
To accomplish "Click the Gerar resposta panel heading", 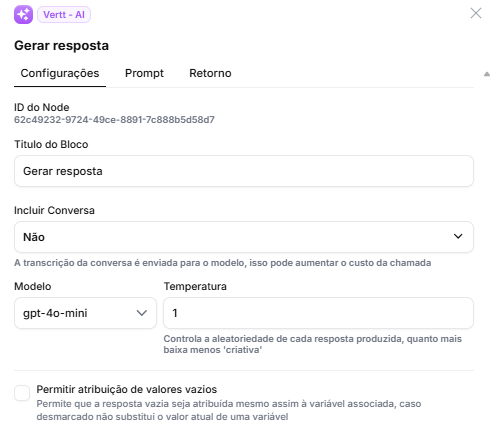I will click(61, 46).
